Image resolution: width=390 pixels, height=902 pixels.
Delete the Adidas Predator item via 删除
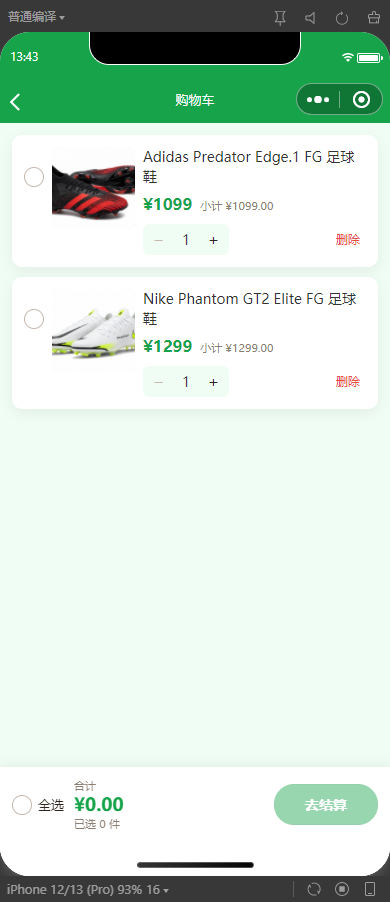click(348, 240)
